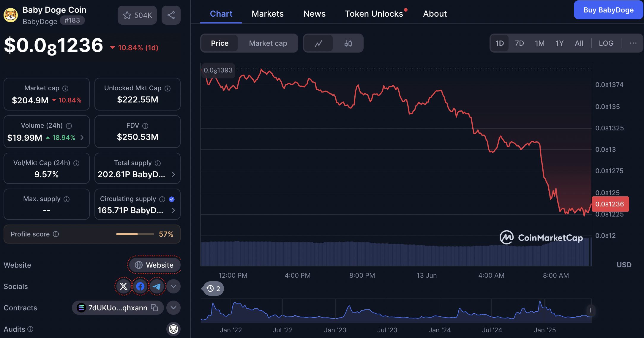Click the USD currency label on chart
This screenshot has width=644, height=338.
pos(624,265)
